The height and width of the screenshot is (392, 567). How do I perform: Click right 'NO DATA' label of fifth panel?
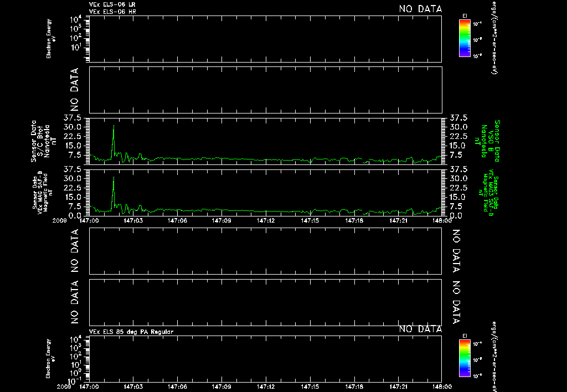tap(456, 251)
